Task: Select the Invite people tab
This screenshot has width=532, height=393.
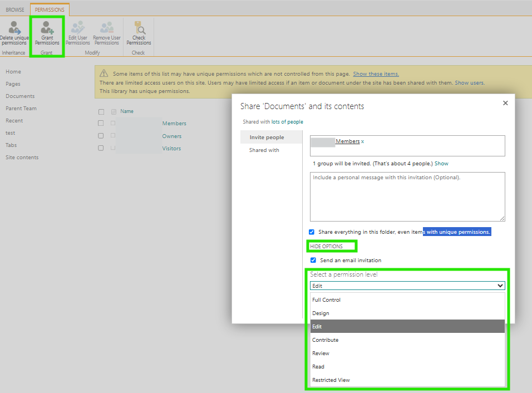Action: click(271, 137)
